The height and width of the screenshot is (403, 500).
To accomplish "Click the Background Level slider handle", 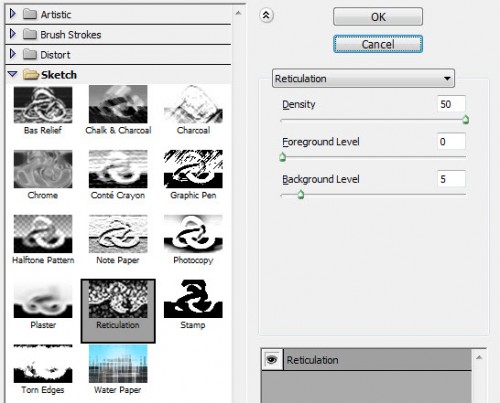I will point(301,194).
